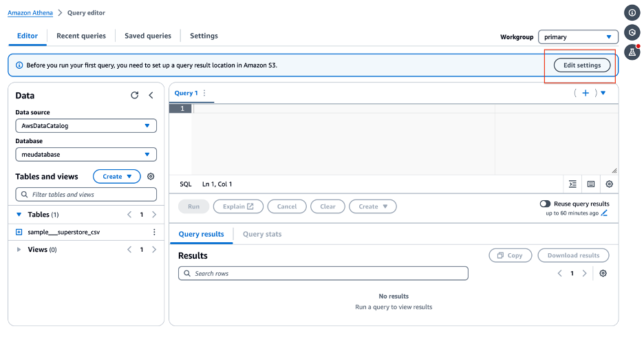Open the beaker preview features icon

coord(632,52)
